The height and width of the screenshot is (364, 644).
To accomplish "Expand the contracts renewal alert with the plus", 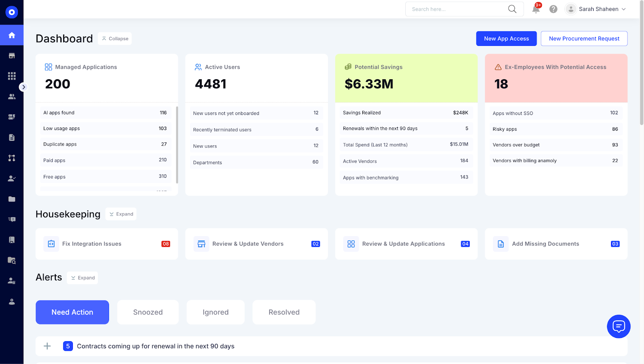I will [47, 346].
